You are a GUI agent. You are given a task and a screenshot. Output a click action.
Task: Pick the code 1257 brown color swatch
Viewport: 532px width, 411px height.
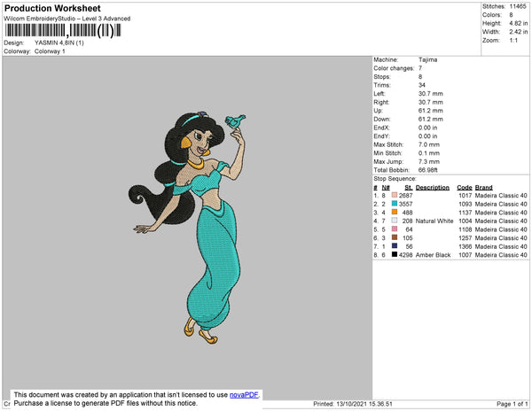(395, 237)
